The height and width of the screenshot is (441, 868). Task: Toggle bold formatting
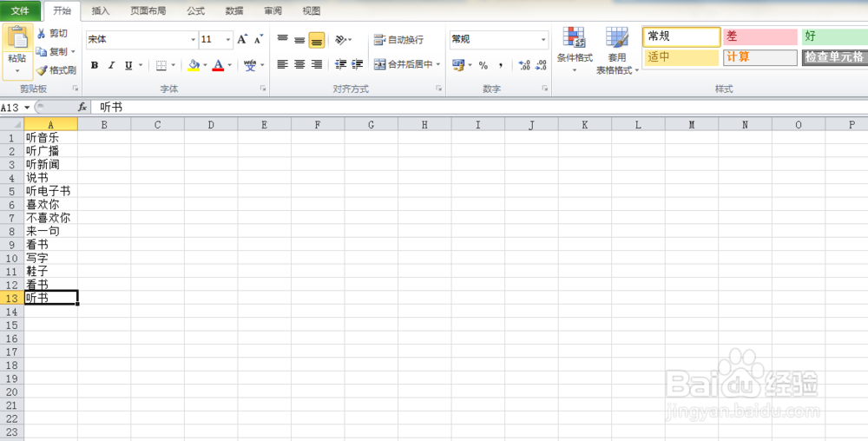point(94,65)
